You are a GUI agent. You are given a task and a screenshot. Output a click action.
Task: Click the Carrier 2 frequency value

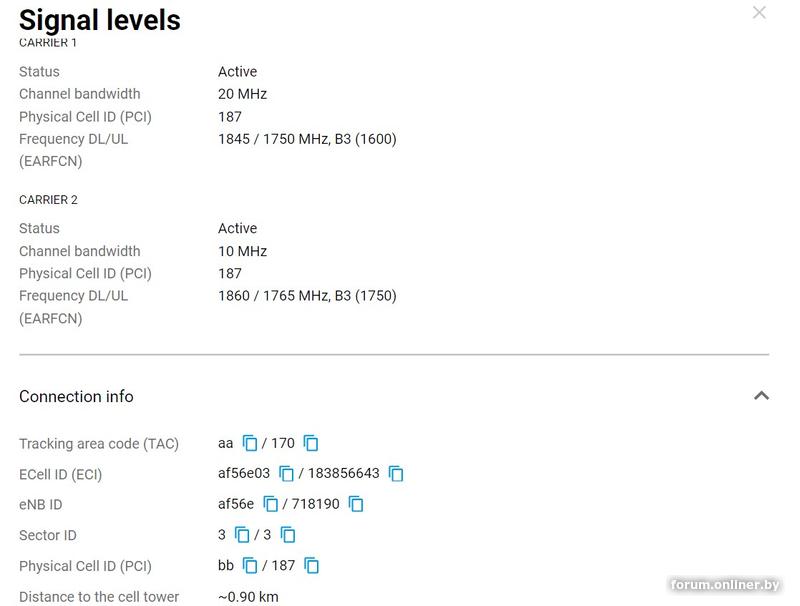[x=307, y=296]
